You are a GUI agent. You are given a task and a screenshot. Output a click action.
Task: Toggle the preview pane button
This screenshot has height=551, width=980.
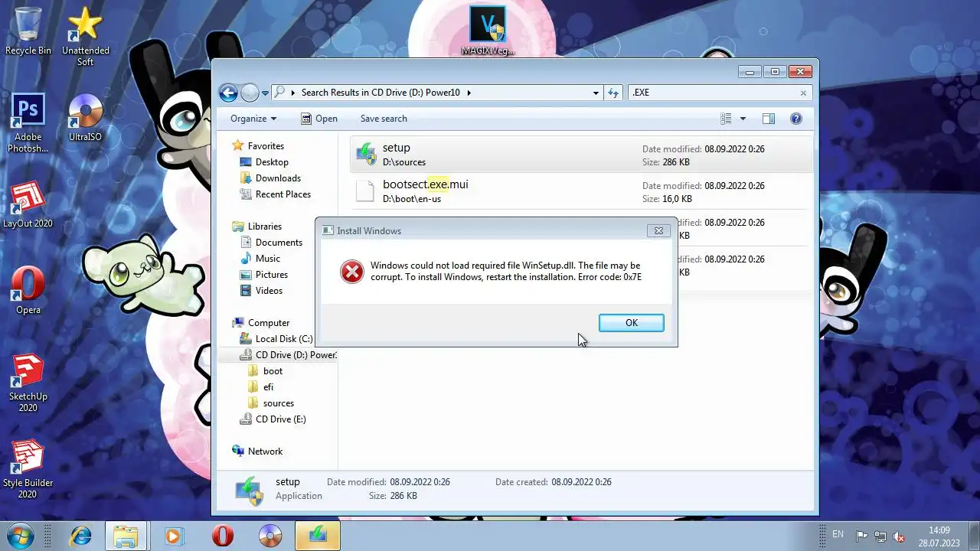tap(769, 119)
